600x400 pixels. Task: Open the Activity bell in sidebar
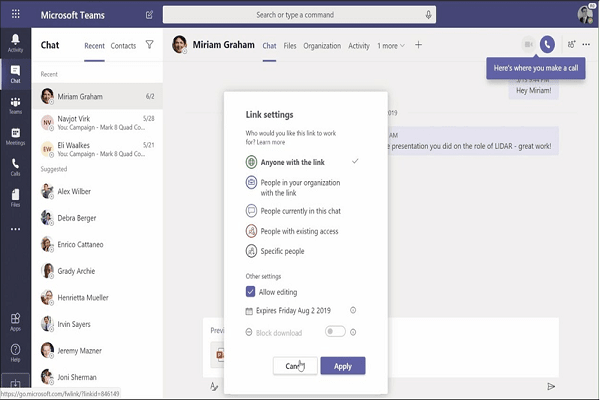[15, 43]
